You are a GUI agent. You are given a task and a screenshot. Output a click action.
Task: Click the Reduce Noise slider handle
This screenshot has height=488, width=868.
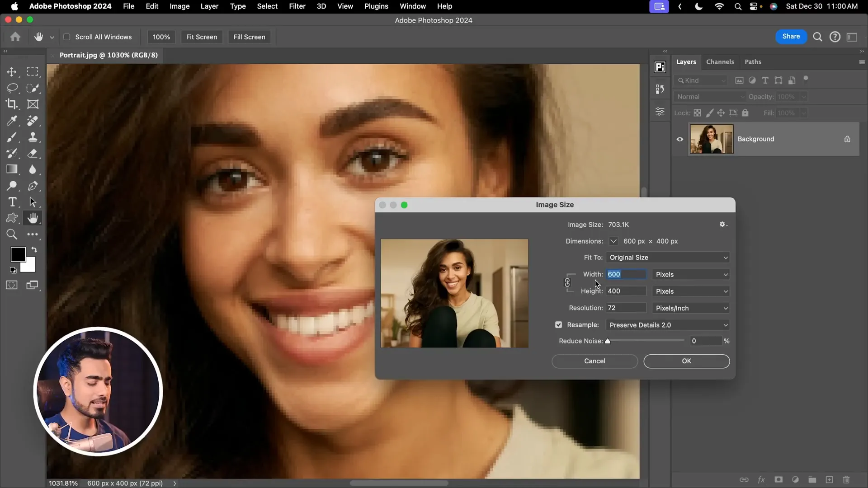(608, 341)
